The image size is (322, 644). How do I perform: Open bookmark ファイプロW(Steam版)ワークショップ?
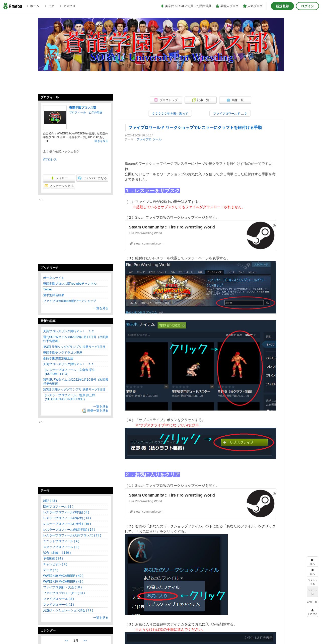[x=69, y=301]
